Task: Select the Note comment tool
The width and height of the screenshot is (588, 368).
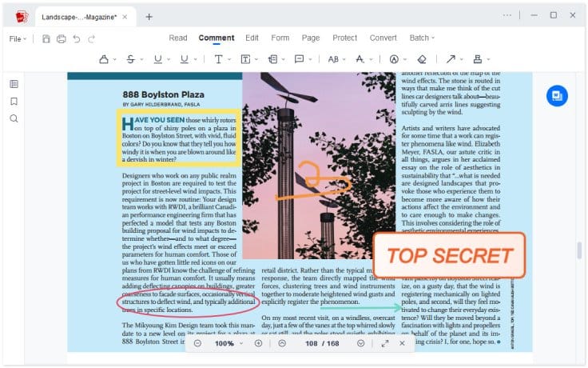Action: click(x=299, y=59)
